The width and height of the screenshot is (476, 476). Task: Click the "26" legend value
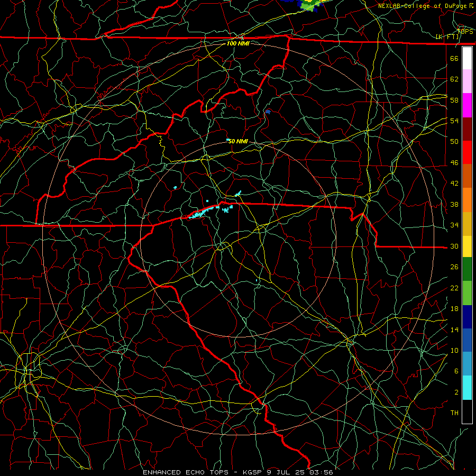(454, 267)
